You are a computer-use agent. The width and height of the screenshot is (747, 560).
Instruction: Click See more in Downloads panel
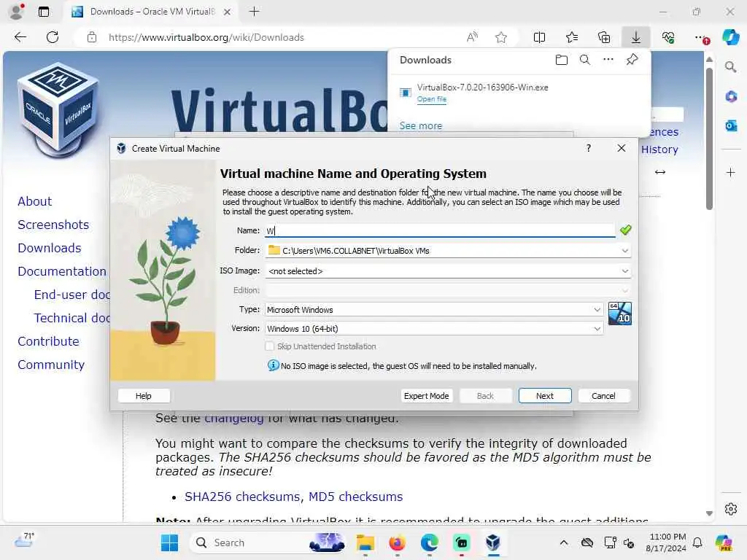point(421,125)
